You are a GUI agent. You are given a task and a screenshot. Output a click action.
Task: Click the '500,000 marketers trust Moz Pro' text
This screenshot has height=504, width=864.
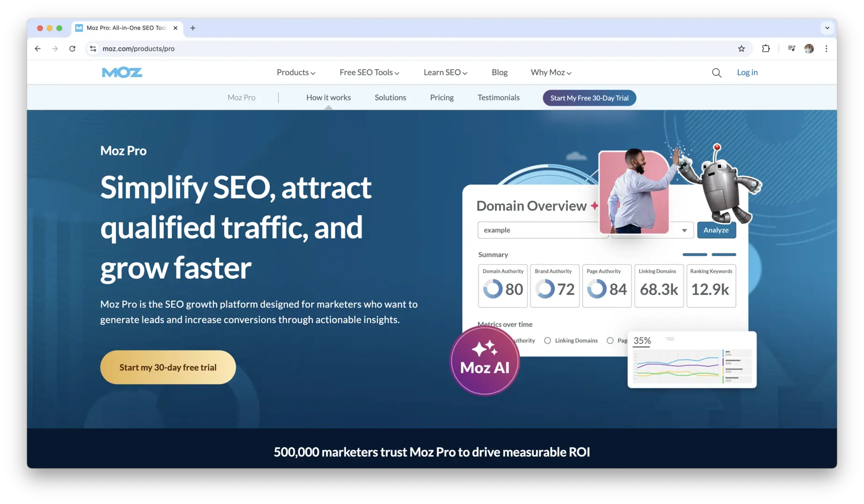tap(432, 452)
